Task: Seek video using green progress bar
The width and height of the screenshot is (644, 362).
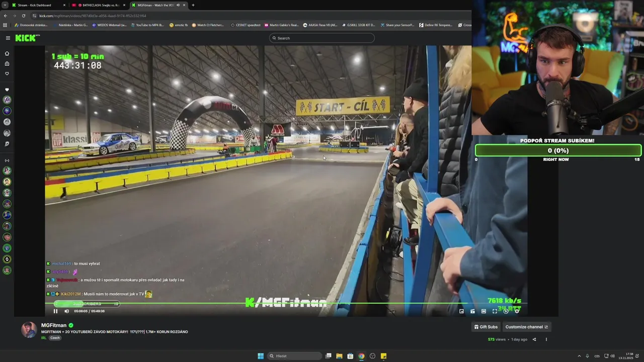Action: [286, 303]
